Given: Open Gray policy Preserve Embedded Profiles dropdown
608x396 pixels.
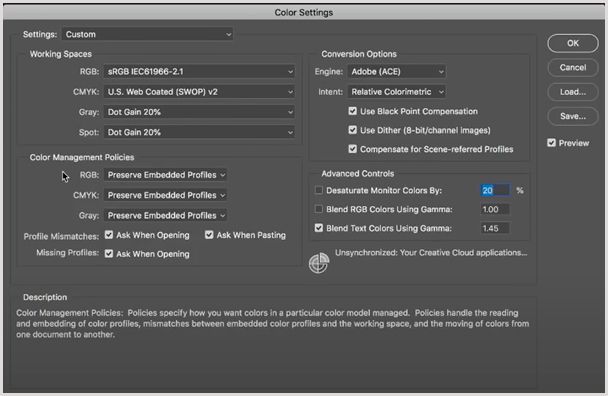Looking at the screenshot, I should tap(165, 215).
